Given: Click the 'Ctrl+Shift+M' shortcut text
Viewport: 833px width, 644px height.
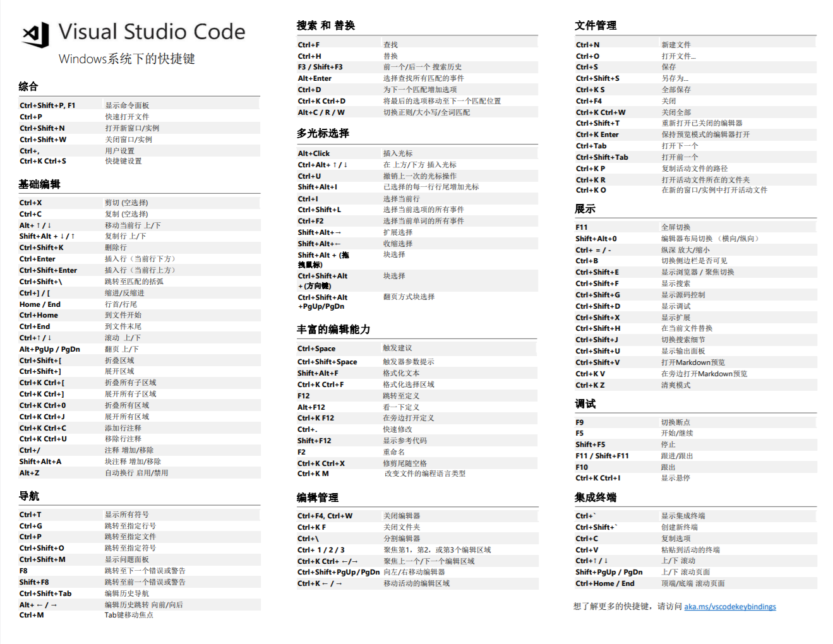Looking at the screenshot, I should point(42,559).
